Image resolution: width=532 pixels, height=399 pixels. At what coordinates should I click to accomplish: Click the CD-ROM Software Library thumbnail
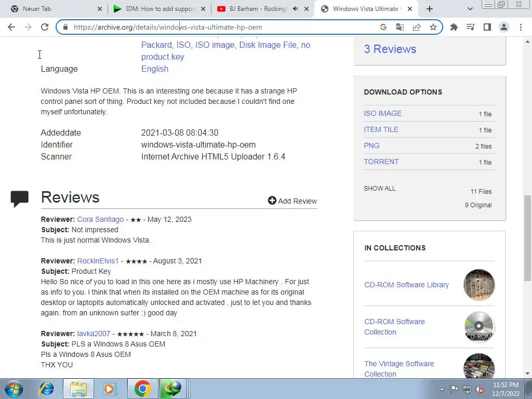click(x=478, y=285)
